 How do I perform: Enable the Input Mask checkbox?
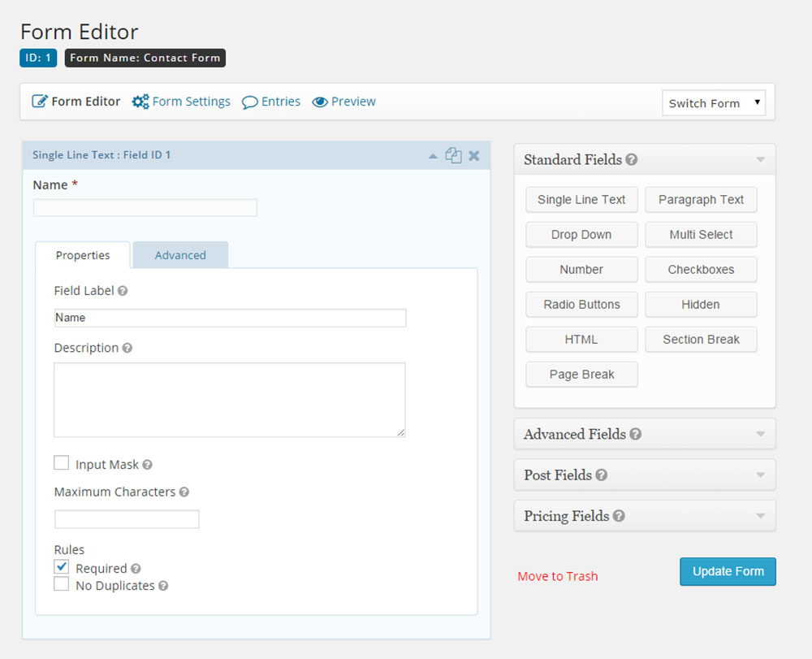point(62,462)
